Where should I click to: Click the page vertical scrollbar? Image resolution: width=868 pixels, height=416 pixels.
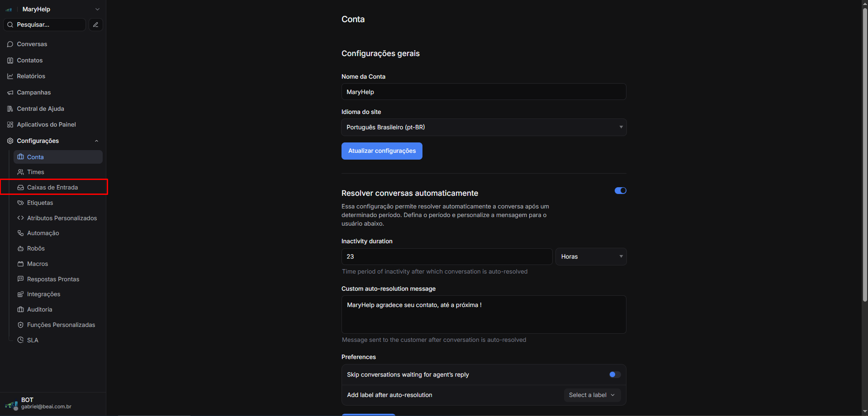coord(864,154)
